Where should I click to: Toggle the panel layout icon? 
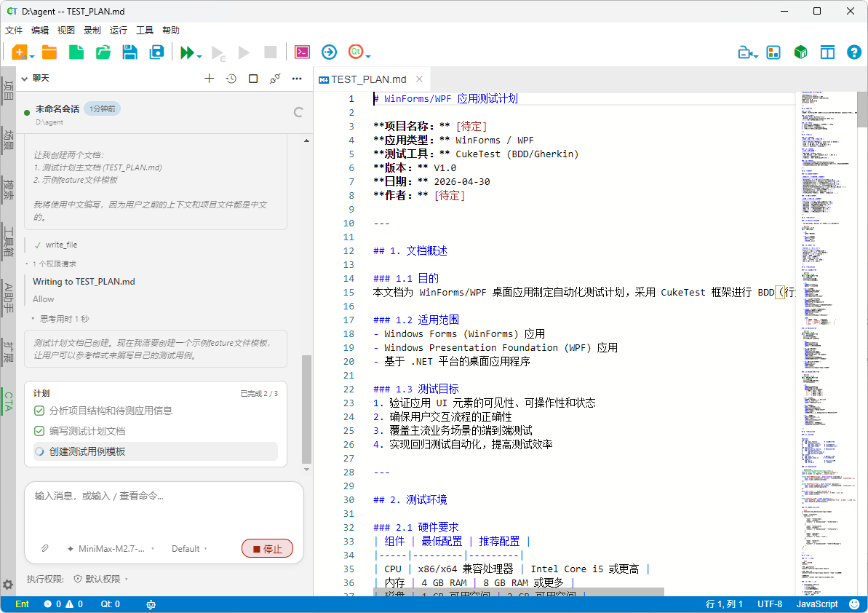tap(827, 52)
